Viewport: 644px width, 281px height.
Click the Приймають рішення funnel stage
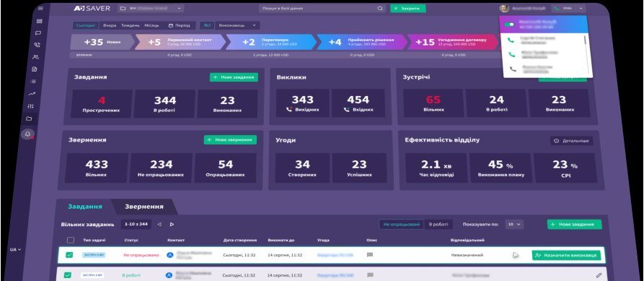click(x=362, y=42)
